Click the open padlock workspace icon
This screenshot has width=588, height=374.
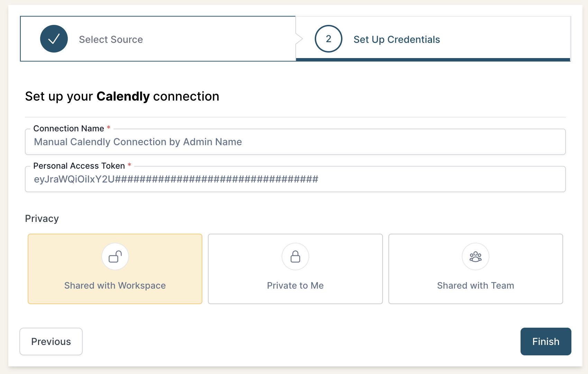click(115, 256)
